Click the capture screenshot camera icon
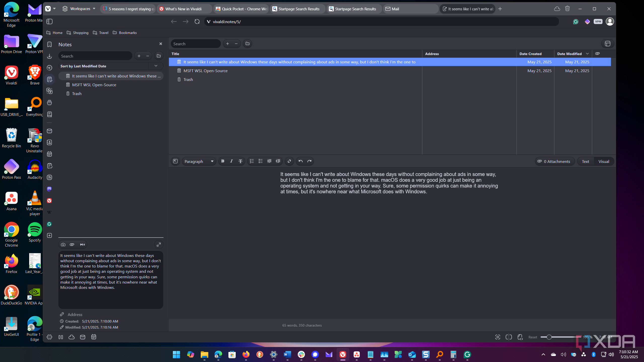The height and width of the screenshot is (362, 644). [x=63, y=244]
